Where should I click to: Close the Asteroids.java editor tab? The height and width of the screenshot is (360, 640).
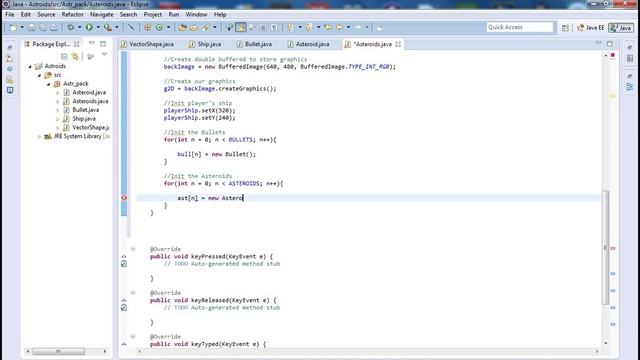click(x=398, y=44)
